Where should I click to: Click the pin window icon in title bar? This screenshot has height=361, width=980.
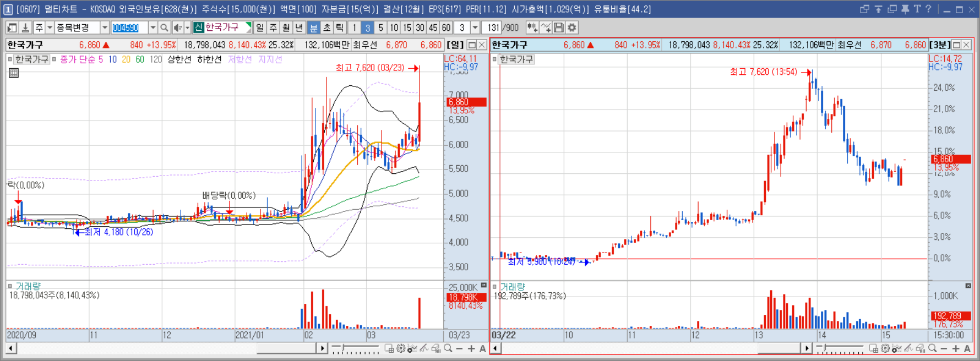pos(905,9)
